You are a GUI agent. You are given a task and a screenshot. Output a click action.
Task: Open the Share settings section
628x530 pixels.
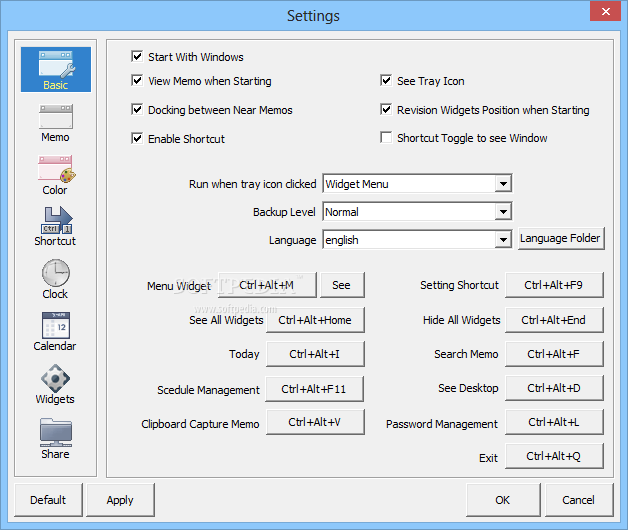[56, 438]
